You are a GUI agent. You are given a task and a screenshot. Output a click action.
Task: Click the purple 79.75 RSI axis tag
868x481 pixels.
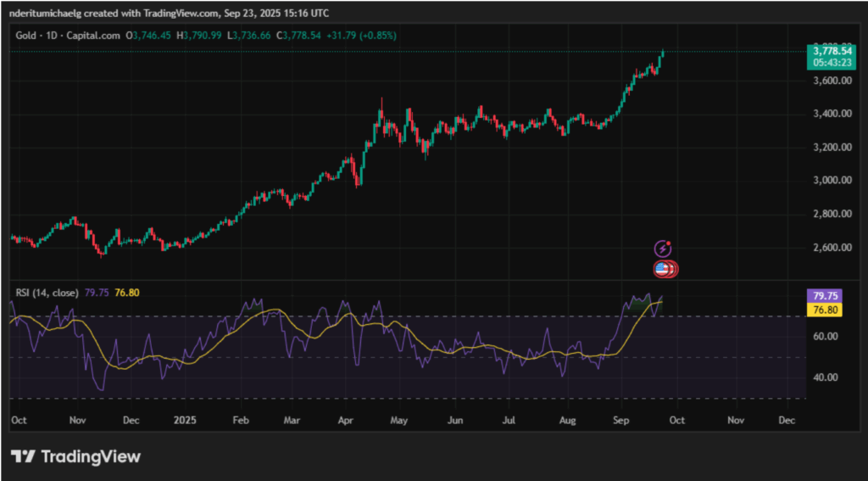coord(826,296)
